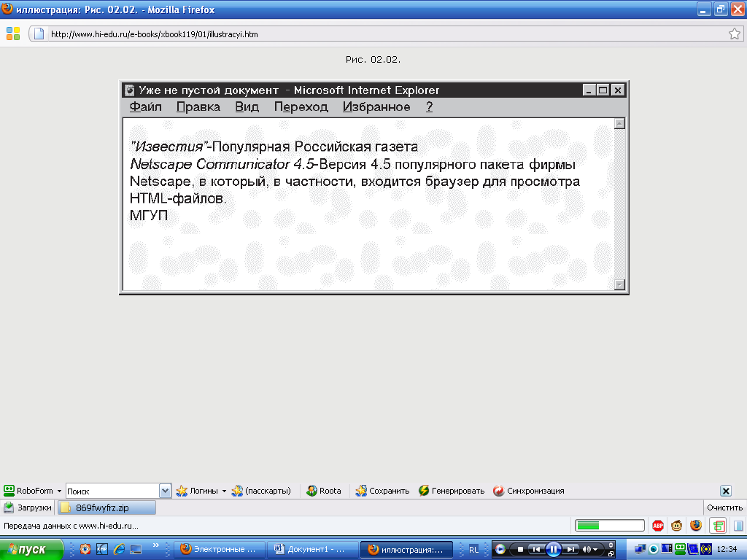This screenshot has width=747, height=560.
Task: Close the RoboForm toolbar
Action: point(726,491)
